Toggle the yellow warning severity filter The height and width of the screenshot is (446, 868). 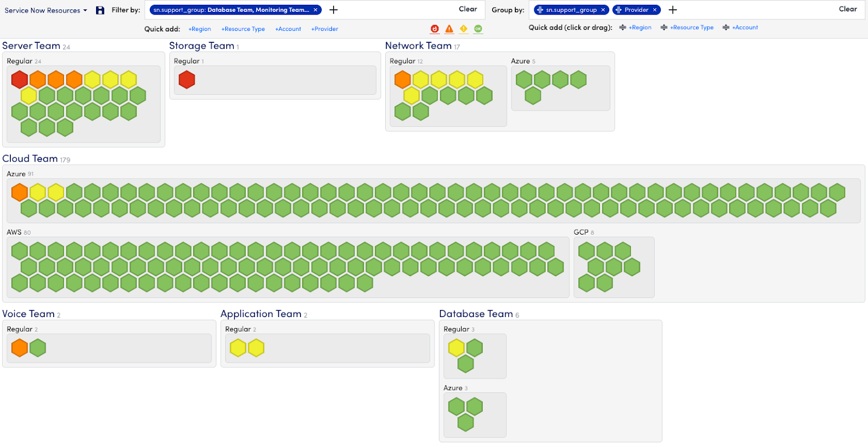coord(463,29)
